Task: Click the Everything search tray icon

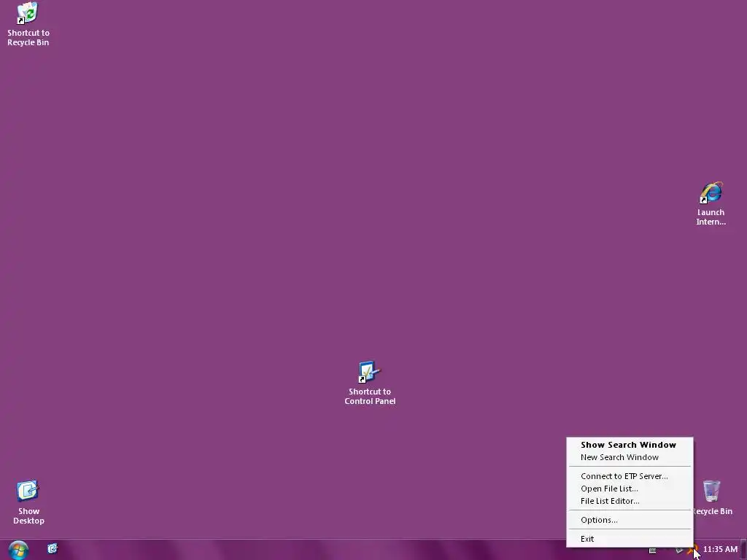Action: [x=694, y=550]
